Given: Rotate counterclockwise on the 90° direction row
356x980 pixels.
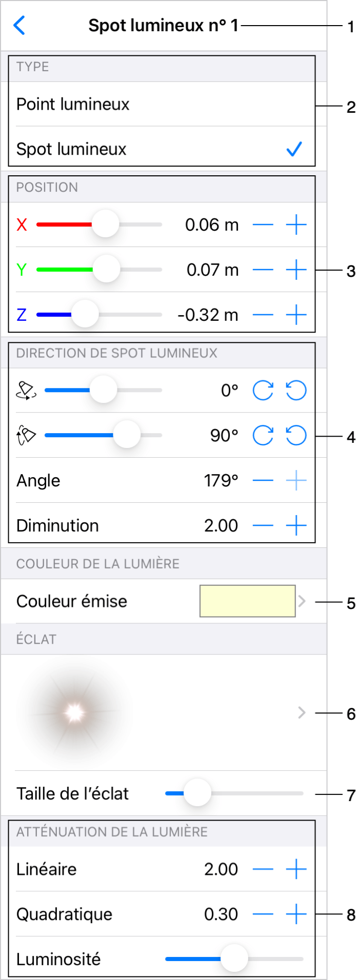Looking at the screenshot, I should 296,436.
